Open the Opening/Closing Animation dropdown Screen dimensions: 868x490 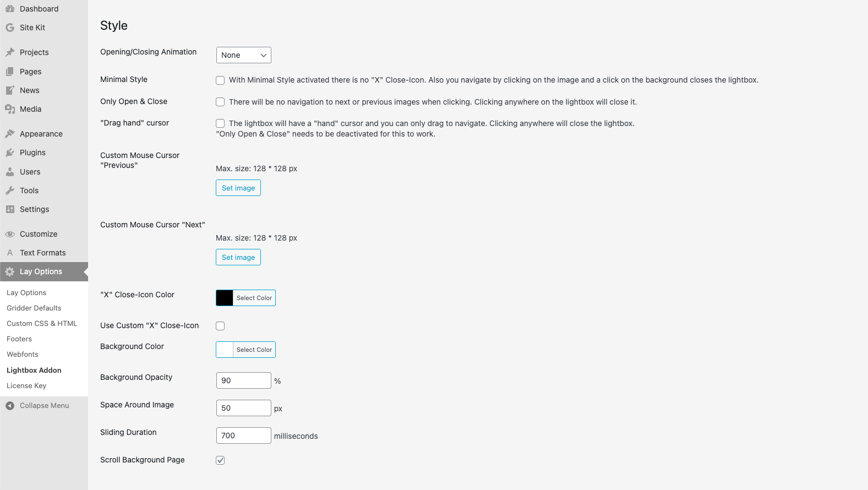coord(243,55)
